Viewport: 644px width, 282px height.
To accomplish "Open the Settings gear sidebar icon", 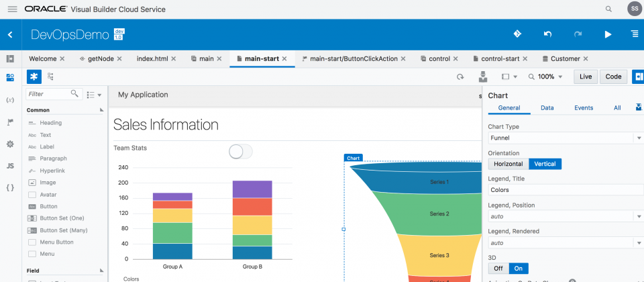I will pos(10,144).
